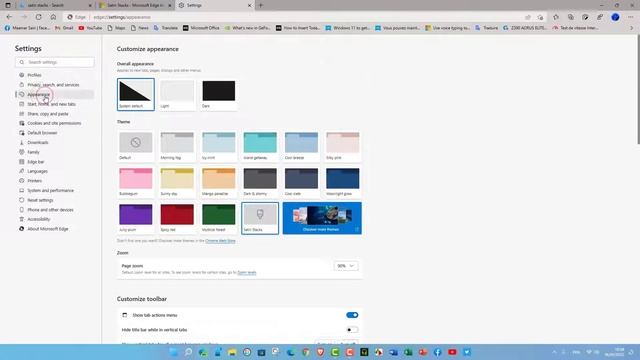Click the Search settings field
The height and width of the screenshot is (360, 640).
[x=55, y=62]
